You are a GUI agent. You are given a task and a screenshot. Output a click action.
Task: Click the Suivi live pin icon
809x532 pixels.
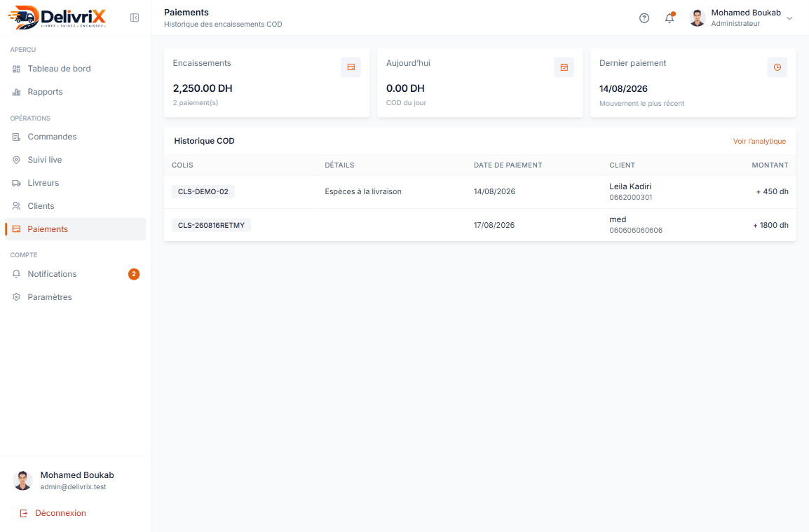pyautogui.click(x=17, y=160)
